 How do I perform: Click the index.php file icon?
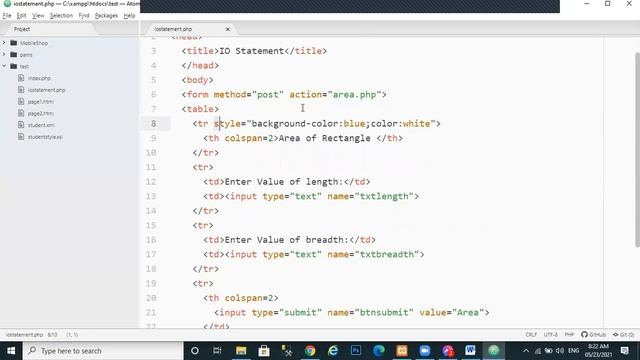click(21, 78)
